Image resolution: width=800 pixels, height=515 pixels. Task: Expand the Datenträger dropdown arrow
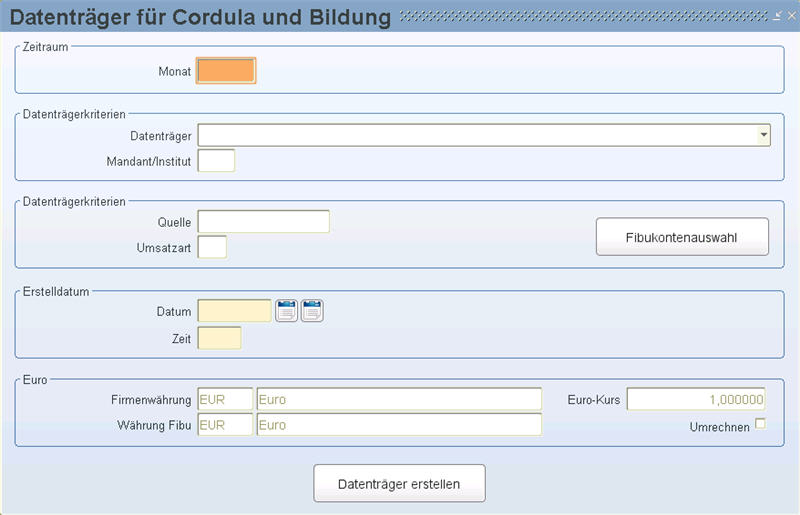tap(763, 135)
